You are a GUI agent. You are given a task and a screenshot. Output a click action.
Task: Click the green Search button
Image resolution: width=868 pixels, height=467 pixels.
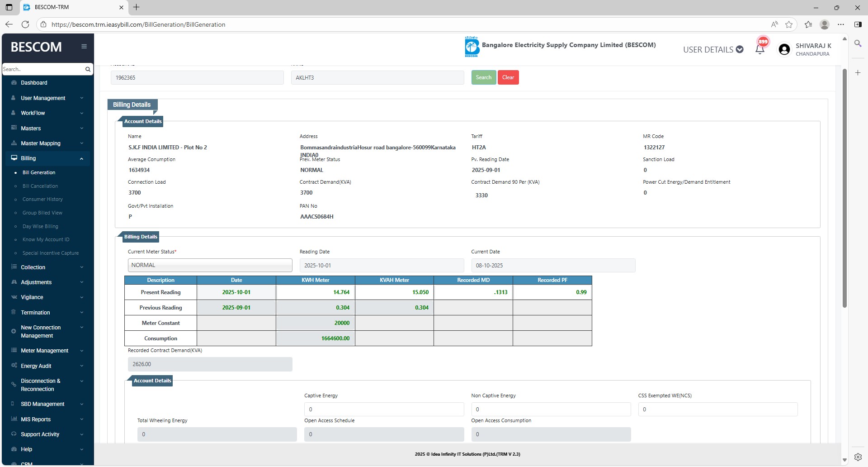483,77
